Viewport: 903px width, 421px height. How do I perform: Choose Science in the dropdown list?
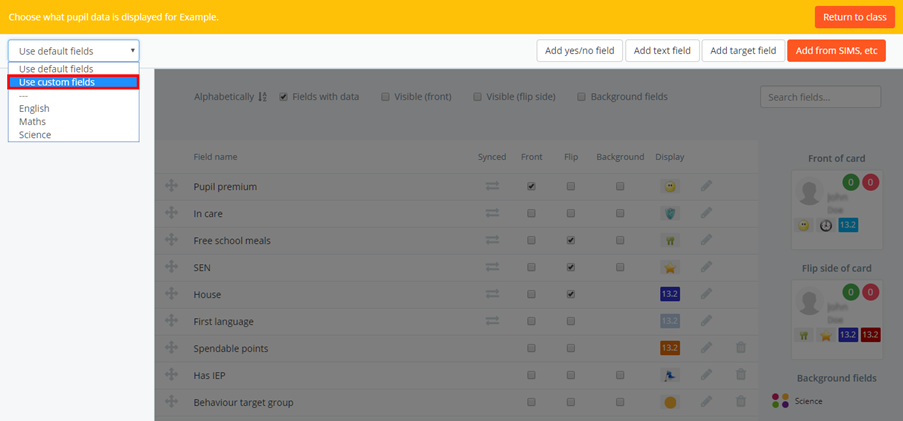click(73, 135)
